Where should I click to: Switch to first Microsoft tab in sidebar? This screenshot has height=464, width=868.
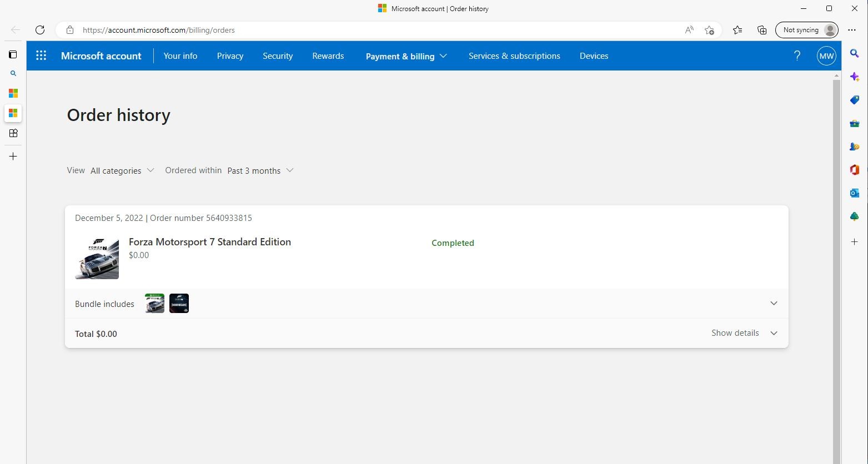pyautogui.click(x=13, y=93)
